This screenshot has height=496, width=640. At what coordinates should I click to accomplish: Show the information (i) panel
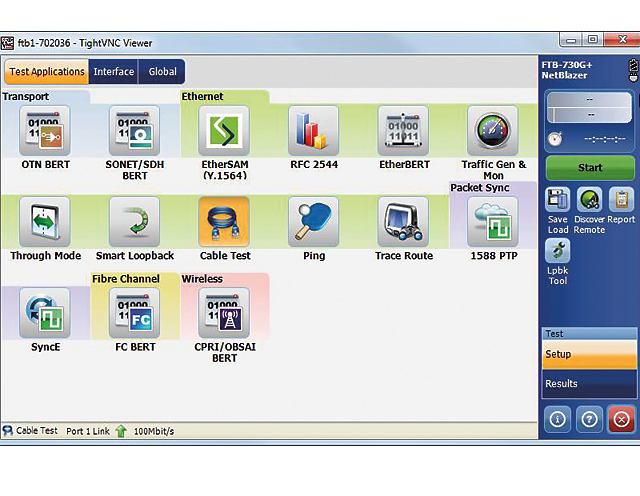(x=558, y=419)
